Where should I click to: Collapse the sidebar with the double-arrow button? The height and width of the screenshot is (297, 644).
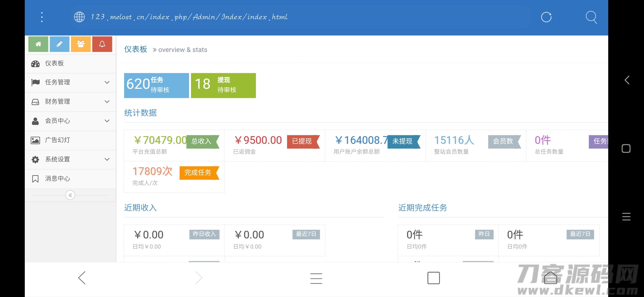[x=70, y=195]
